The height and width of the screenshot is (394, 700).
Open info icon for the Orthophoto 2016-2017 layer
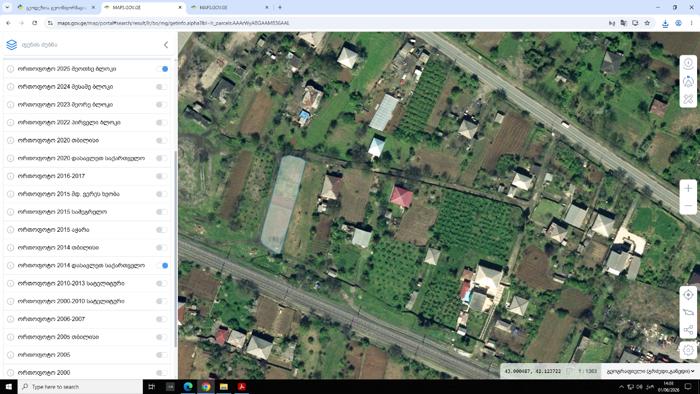10,176
